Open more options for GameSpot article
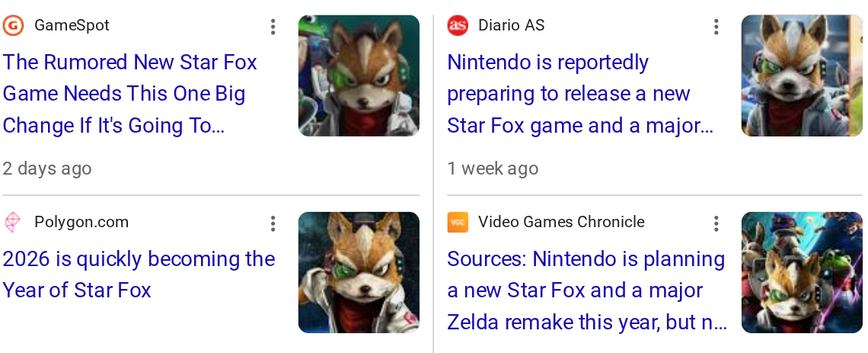The height and width of the screenshot is (353, 868). [273, 27]
